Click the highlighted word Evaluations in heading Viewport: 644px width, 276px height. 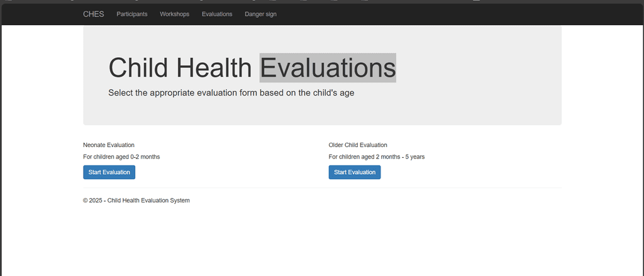point(328,68)
